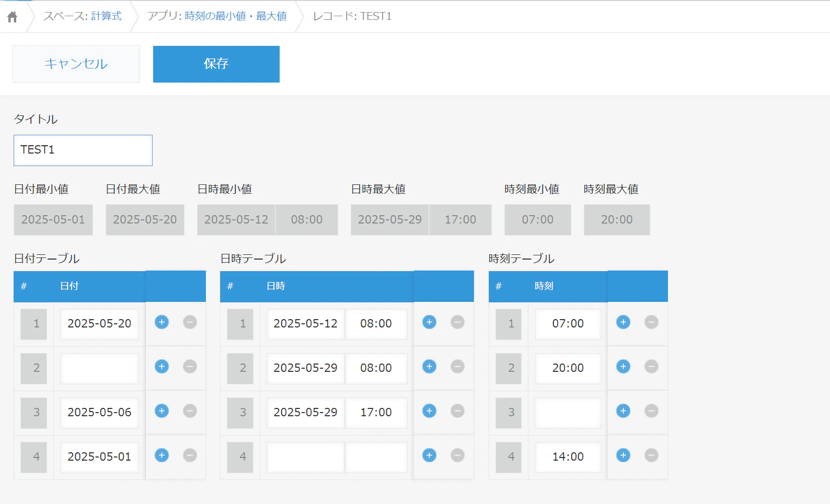The height and width of the screenshot is (504, 830).
Task: Add row after 2025-05-29 08:00 datetime row
Action: click(x=430, y=367)
